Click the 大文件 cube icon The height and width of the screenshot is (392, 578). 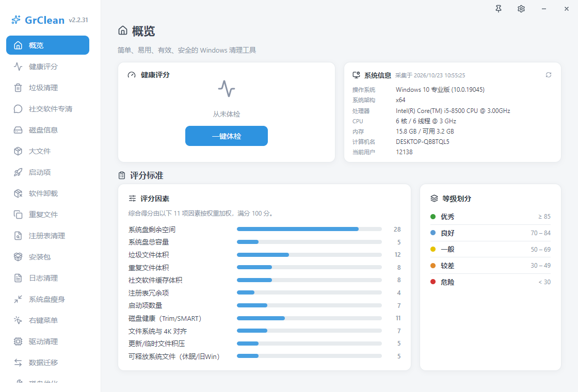coord(18,151)
